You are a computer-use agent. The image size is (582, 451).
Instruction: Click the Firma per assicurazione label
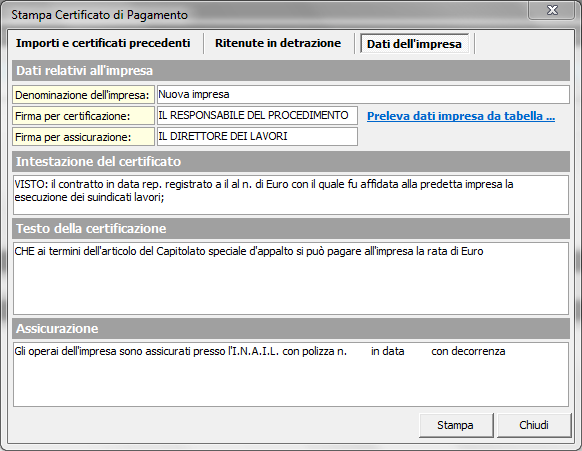click(x=84, y=137)
